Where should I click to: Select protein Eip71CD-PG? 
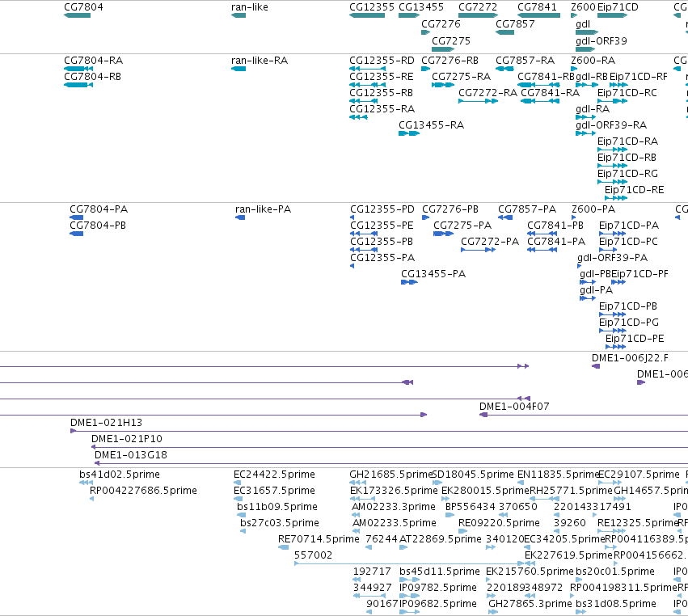coord(629,323)
